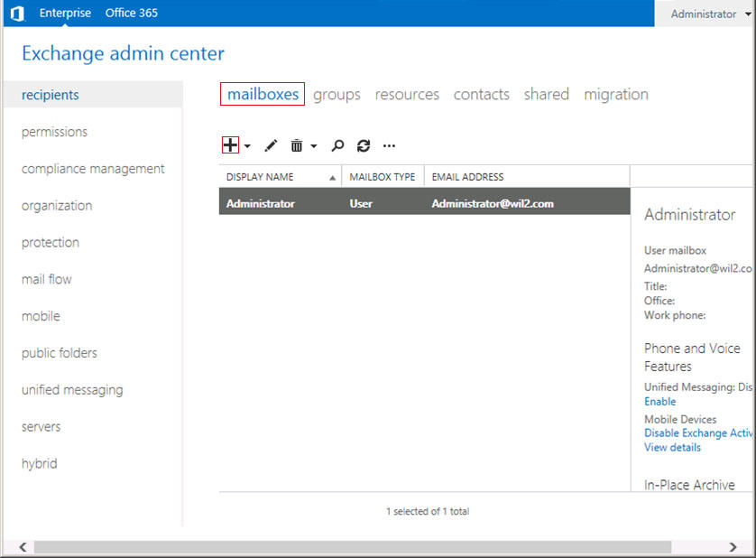This screenshot has height=558, width=756.
Task: Expand the delete options dropdown arrow
Action: [x=314, y=146]
